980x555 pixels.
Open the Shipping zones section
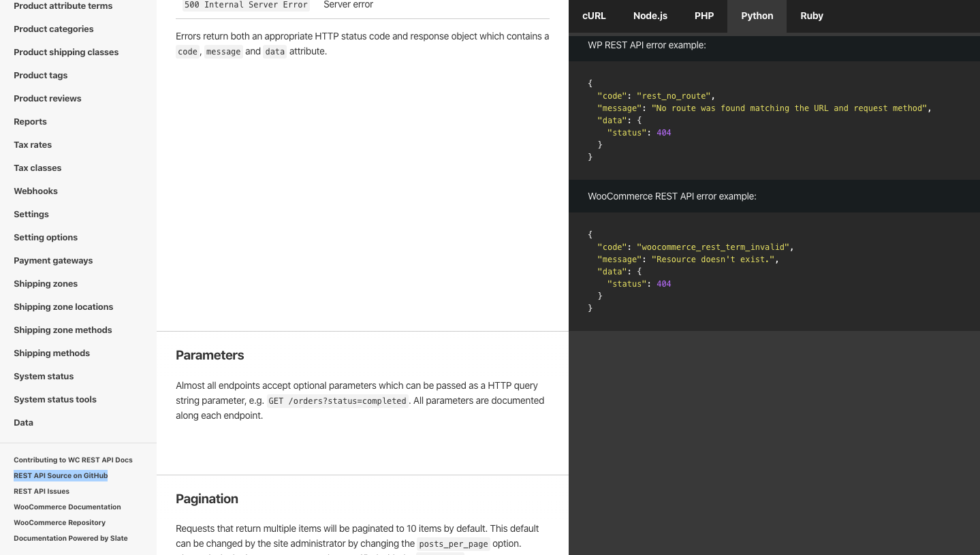45,283
